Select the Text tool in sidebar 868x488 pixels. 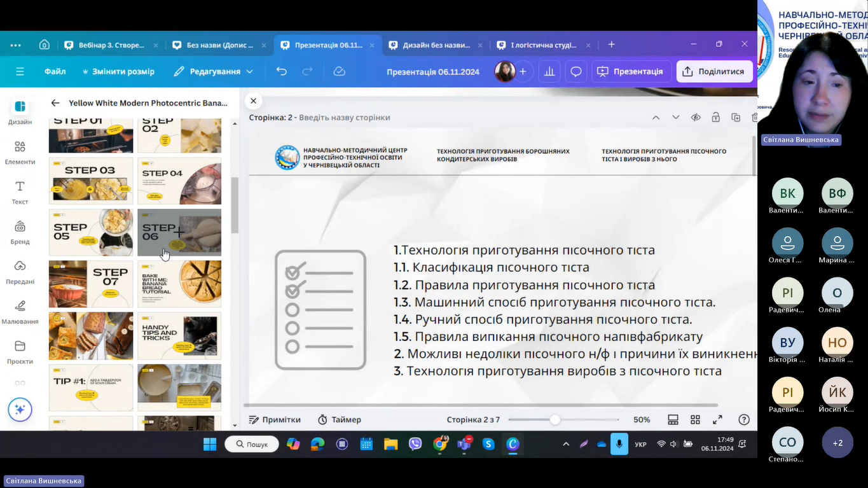click(x=20, y=191)
